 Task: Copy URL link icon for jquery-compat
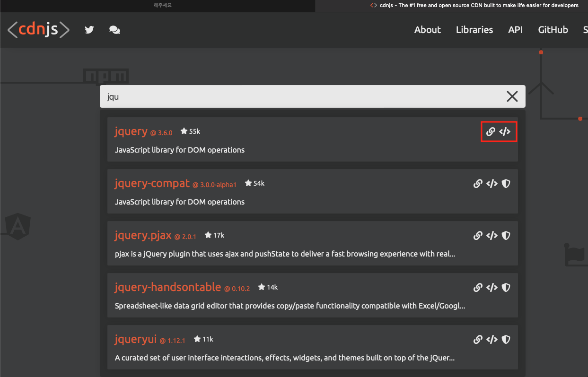[x=478, y=183]
